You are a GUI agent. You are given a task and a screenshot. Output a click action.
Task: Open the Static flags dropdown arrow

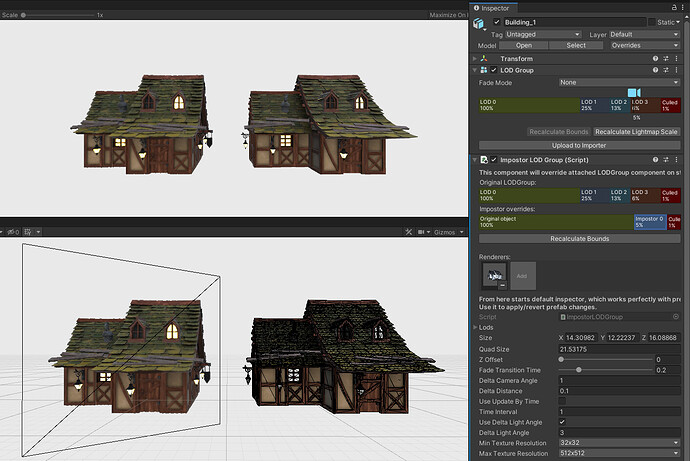(x=678, y=22)
